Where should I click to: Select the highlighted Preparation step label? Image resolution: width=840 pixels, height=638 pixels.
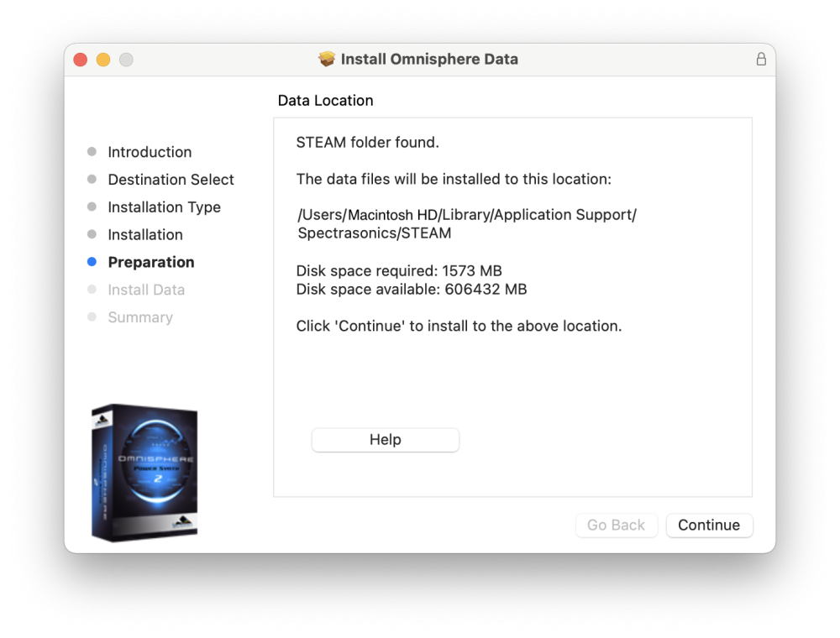tap(151, 262)
